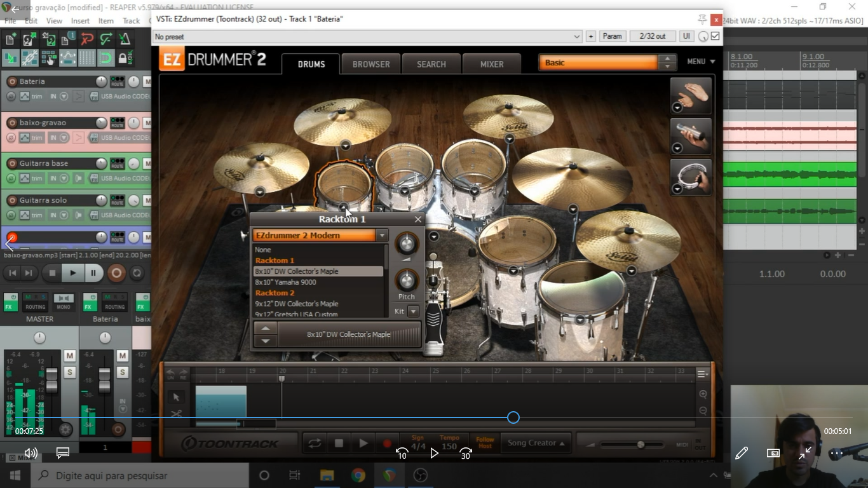This screenshot has height=488, width=868.
Task: Zoom in on the EZdrummer song track
Action: coord(703,394)
